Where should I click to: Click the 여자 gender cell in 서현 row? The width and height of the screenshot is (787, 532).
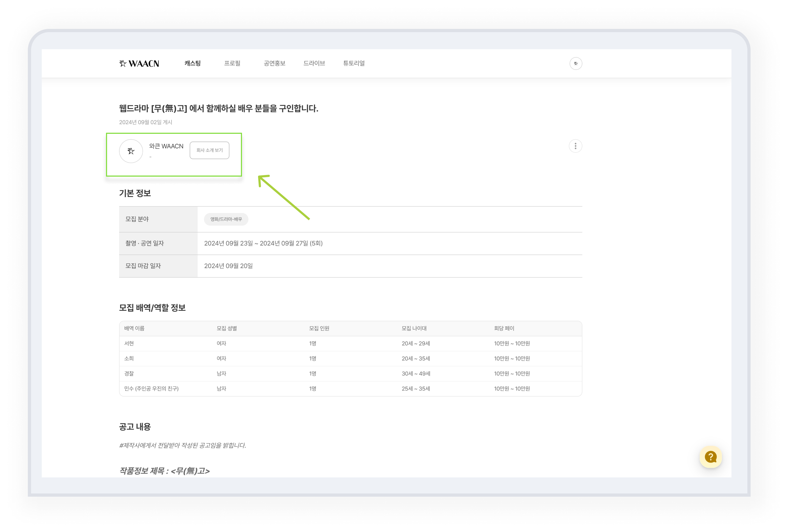pos(221,343)
